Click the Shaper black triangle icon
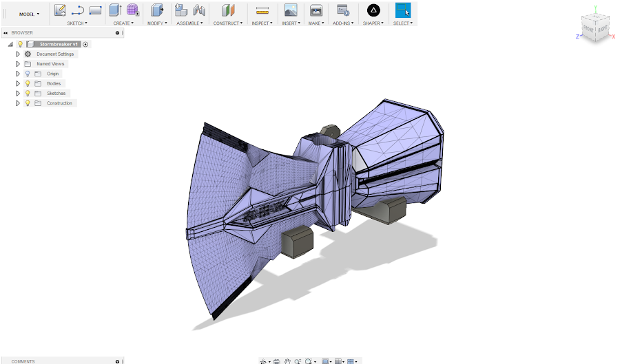 (x=373, y=10)
